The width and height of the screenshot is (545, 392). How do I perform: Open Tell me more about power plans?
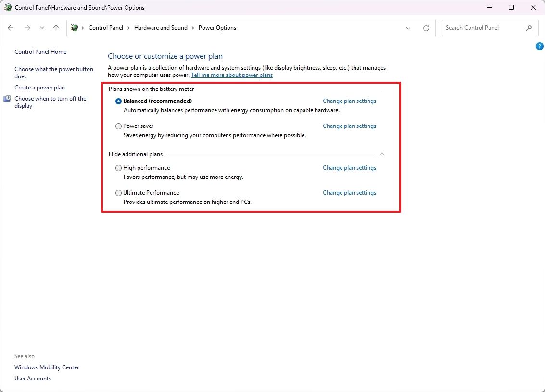coord(232,75)
